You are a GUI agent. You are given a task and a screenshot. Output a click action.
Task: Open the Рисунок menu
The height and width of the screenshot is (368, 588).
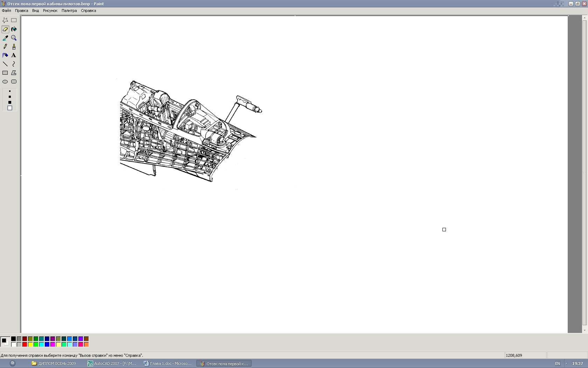50,11
